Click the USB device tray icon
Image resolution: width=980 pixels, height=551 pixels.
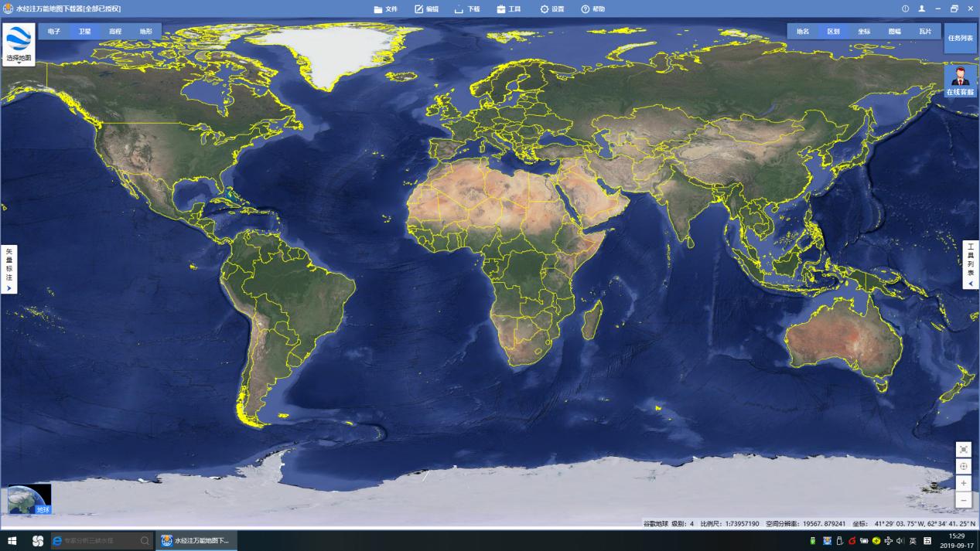click(x=839, y=541)
